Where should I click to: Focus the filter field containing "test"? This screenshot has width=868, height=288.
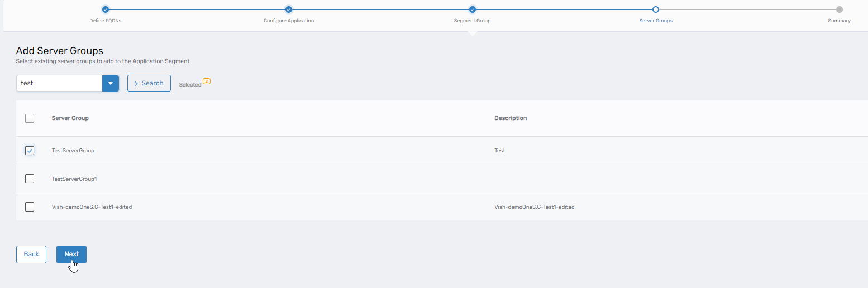pos(59,83)
